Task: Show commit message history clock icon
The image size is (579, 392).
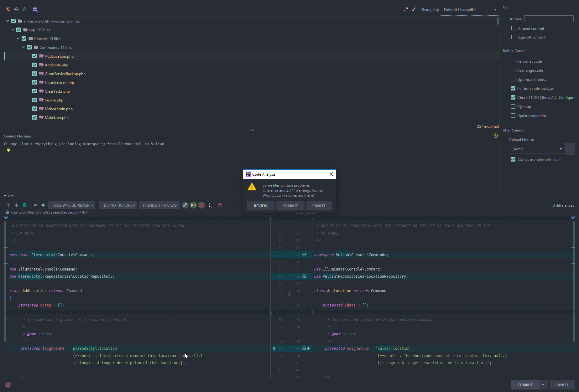Action: click(496, 136)
